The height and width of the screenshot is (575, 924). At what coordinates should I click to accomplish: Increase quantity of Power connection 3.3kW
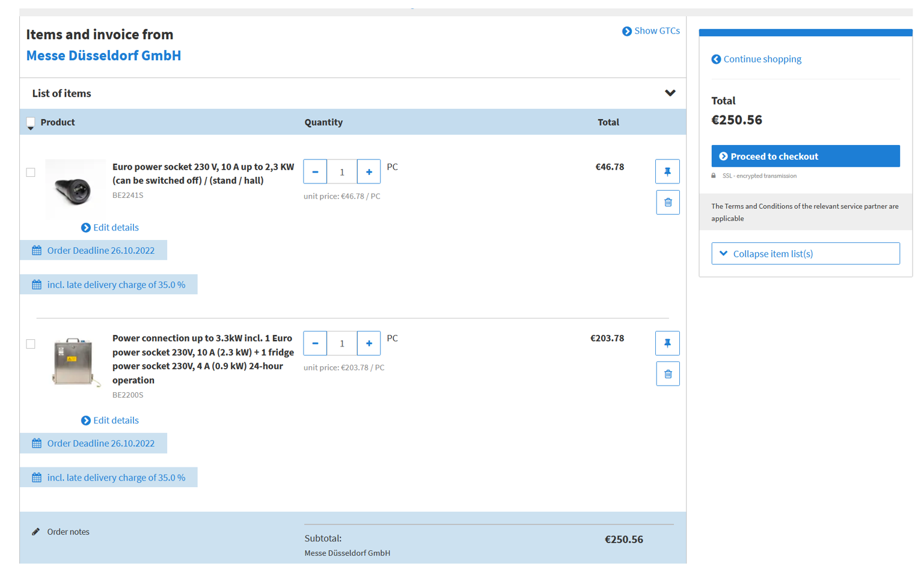pyautogui.click(x=369, y=343)
